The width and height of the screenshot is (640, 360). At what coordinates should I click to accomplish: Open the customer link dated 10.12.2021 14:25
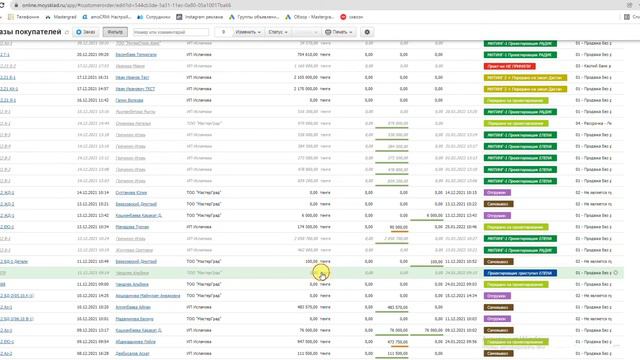148,296
